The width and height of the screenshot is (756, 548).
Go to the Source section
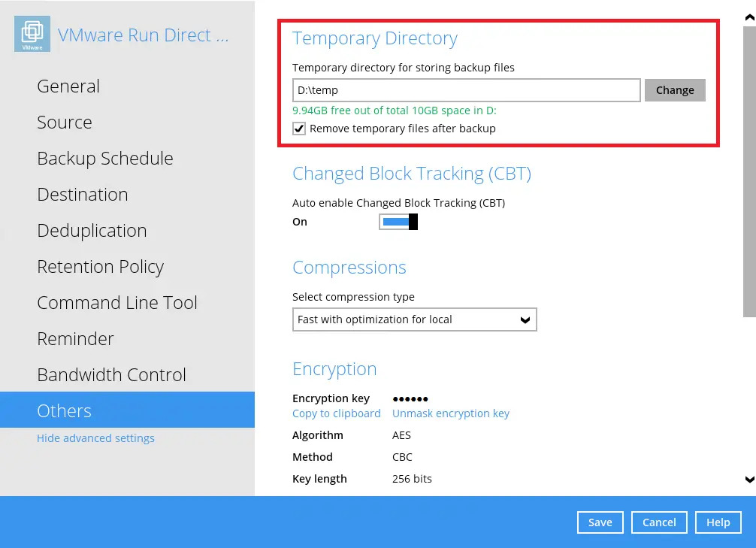65,123
